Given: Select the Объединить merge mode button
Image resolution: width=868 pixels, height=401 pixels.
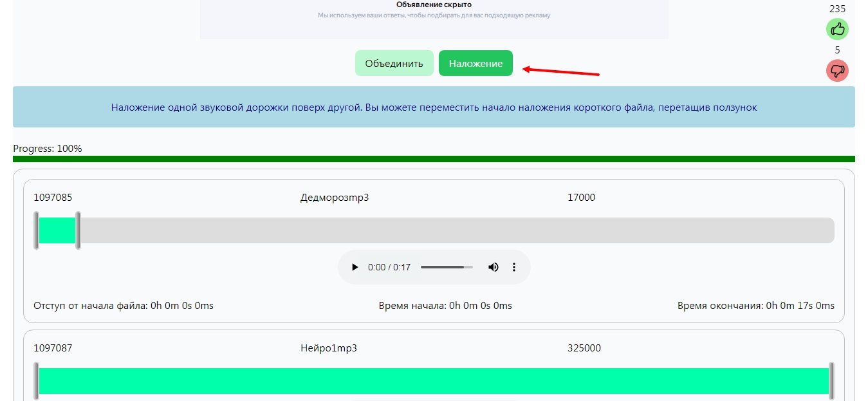Looking at the screenshot, I should pos(394,62).
